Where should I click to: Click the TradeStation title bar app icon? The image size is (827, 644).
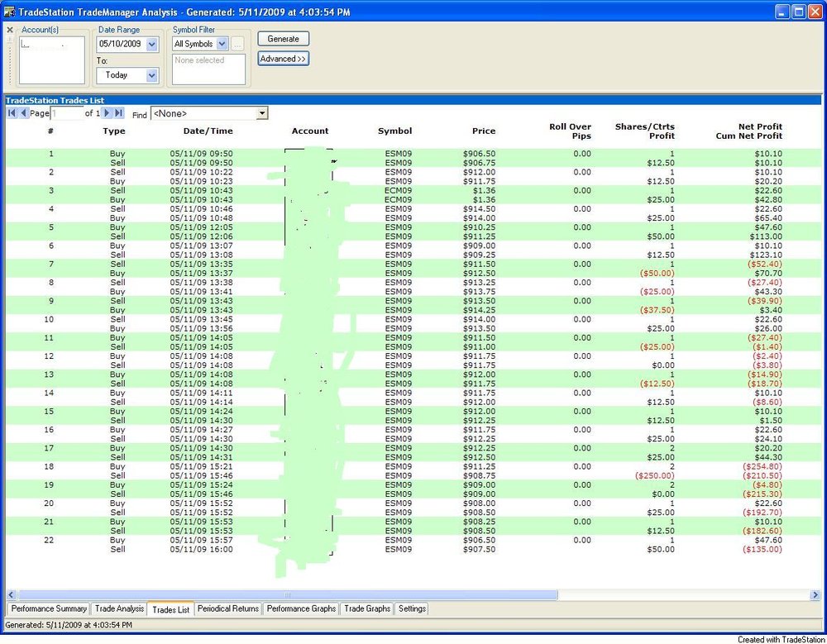(9, 12)
